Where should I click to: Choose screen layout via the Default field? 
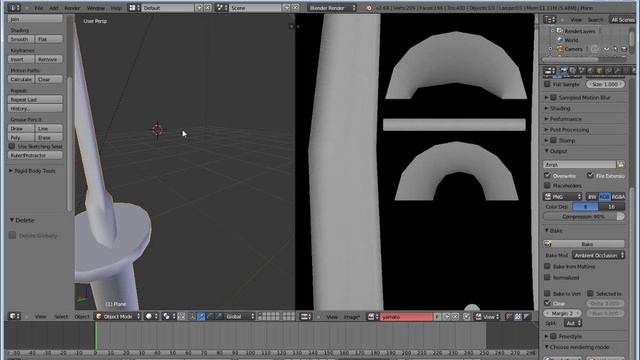pyautogui.click(x=168, y=8)
